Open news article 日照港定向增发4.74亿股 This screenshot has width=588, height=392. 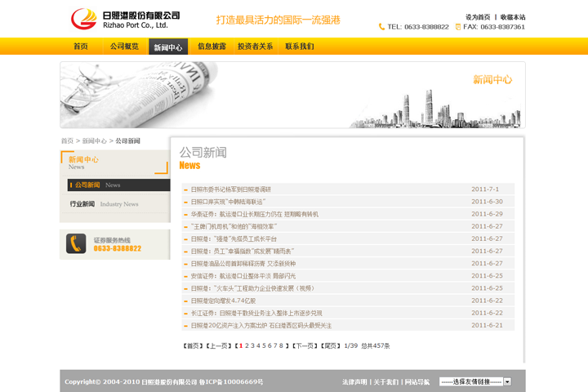[x=223, y=301]
